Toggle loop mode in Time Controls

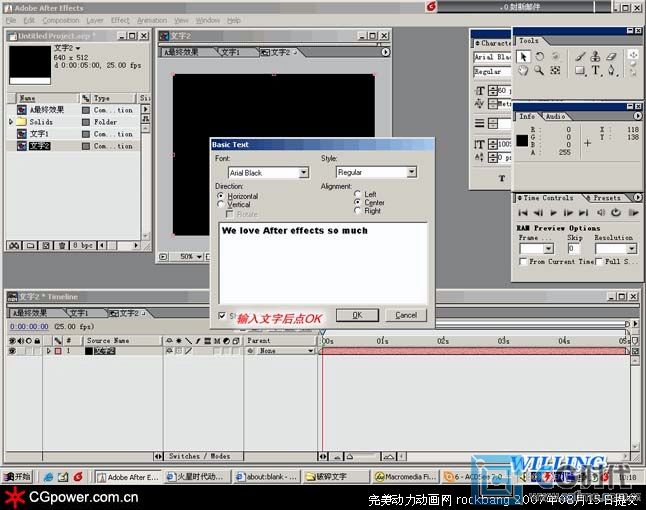click(616, 213)
